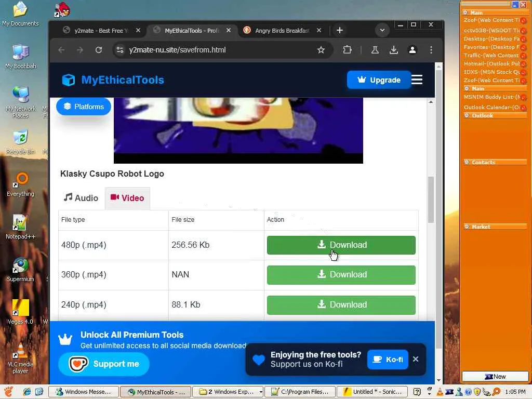Open the Ko-fi button
The image size is (532, 399).
(x=388, y=360)
